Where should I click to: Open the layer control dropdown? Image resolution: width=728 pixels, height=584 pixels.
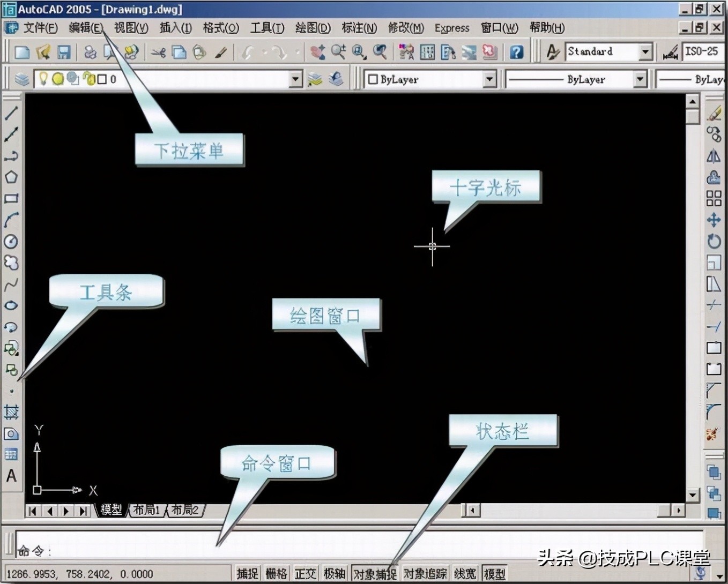coord(295,79)
